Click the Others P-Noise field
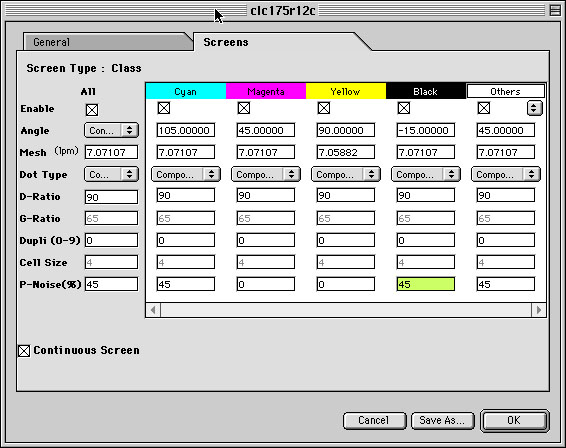Viewport: 566px width, 448px height. click(506, 284)
